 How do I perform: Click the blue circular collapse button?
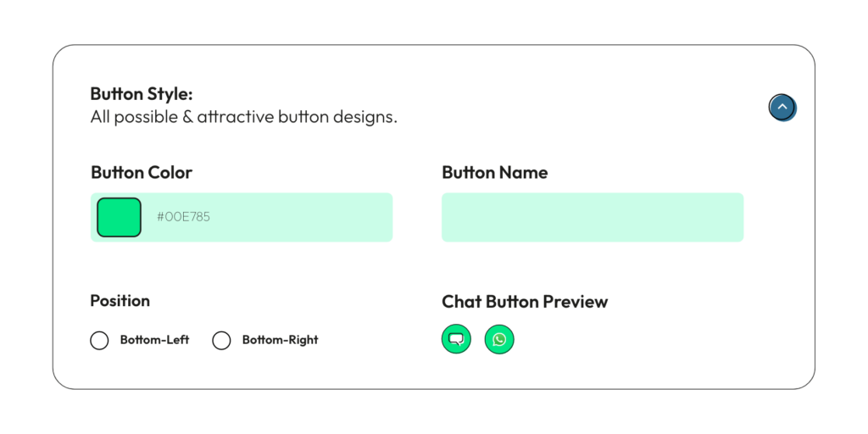pyautogui.click(x=782, y=107)
